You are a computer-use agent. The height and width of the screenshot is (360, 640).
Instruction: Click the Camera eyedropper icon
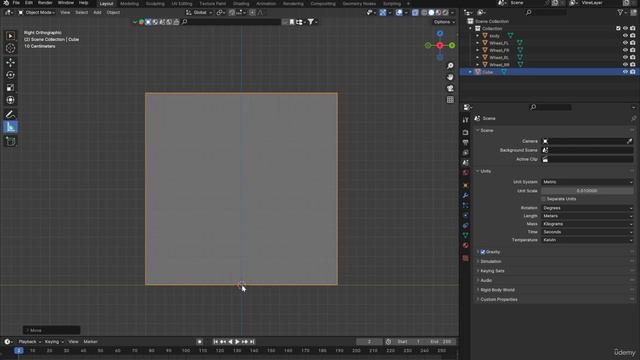point(629,141)
